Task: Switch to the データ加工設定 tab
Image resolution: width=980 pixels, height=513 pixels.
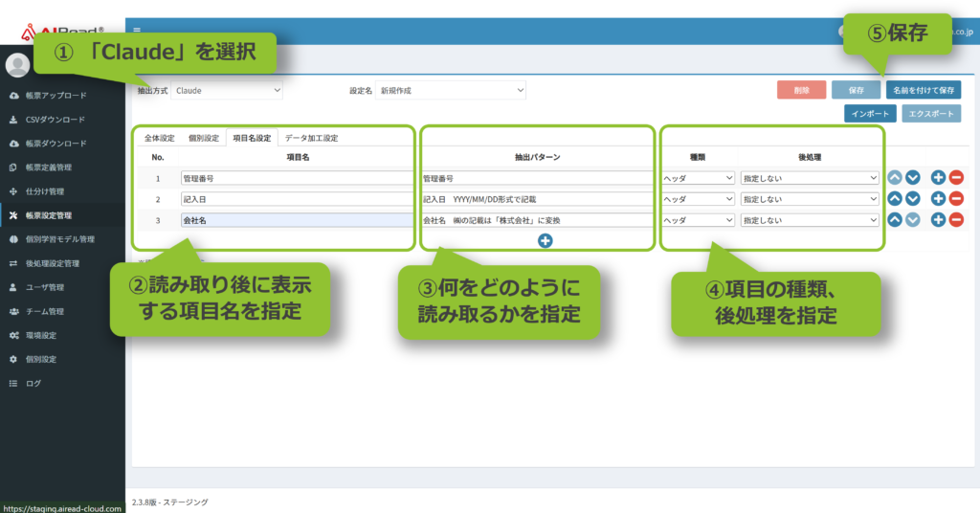Action: coord(311,138)
